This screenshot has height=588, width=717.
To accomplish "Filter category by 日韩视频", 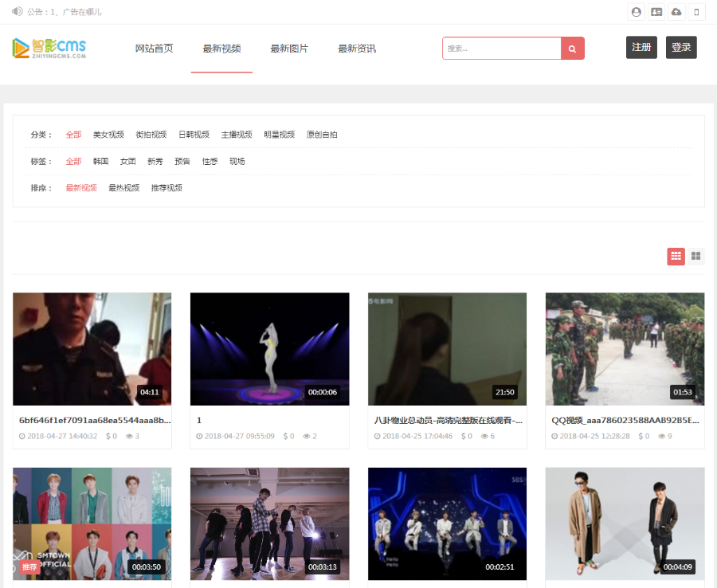I will click(x=194, y=135).
